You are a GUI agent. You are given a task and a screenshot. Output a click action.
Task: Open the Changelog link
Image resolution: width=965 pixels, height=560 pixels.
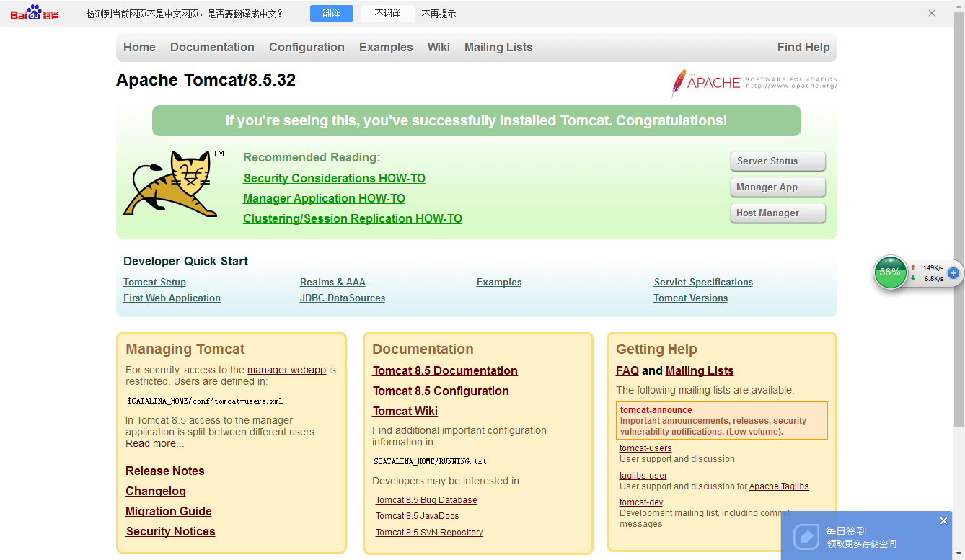pyautogui.click(x=156, y=491)
